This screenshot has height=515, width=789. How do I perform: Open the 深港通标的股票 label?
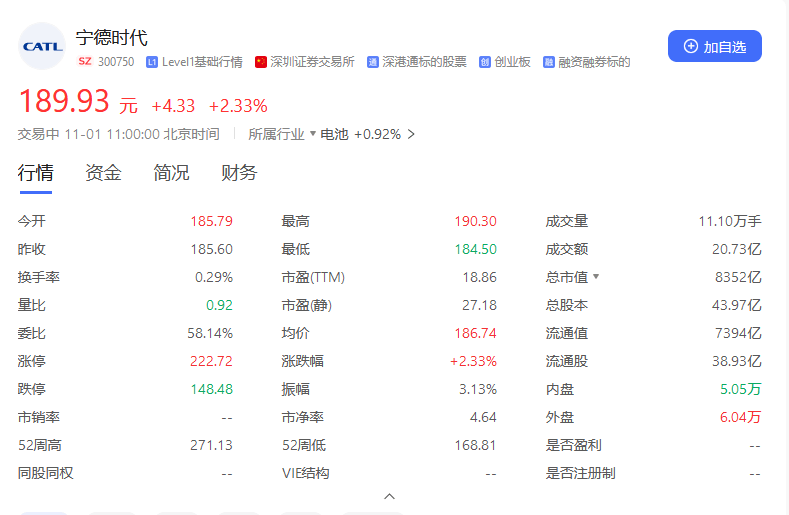[424, 62]
